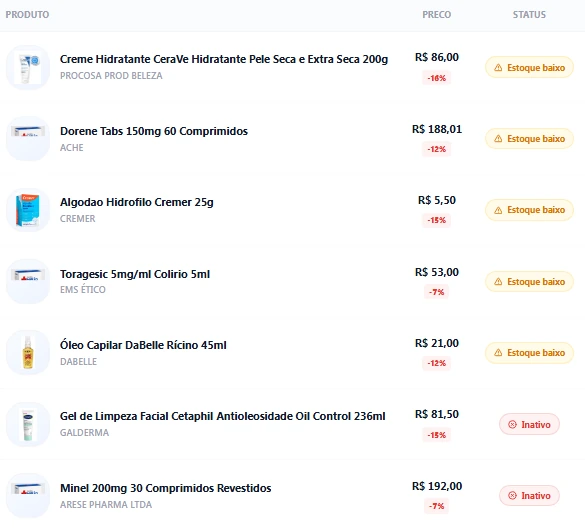Click the CeraVe cream product thumbnail

click(28, 68)
